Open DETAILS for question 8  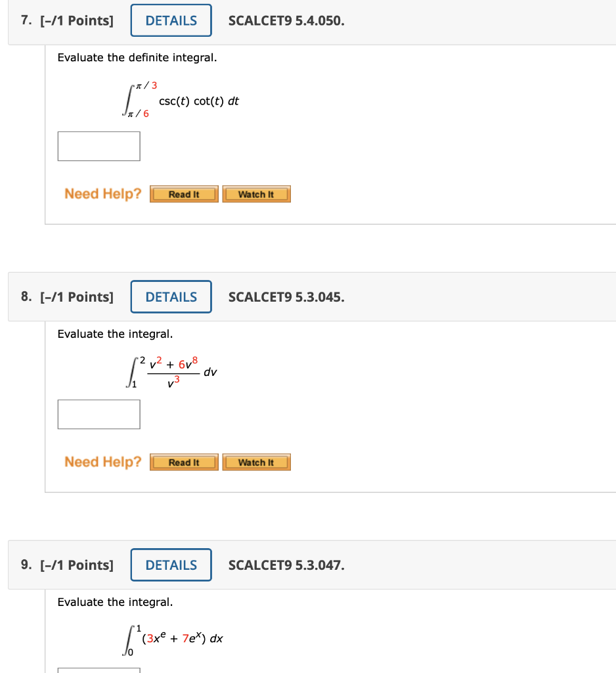(x=171, y=297)
